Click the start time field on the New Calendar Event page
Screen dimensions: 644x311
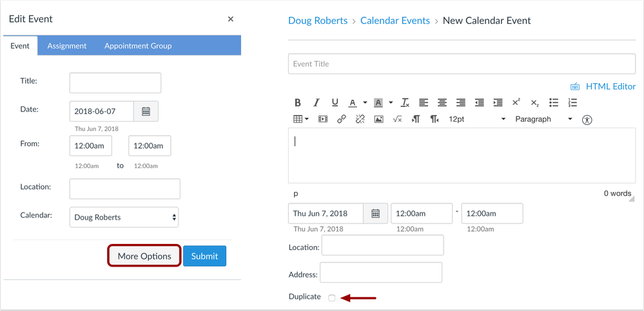[422, 213]
